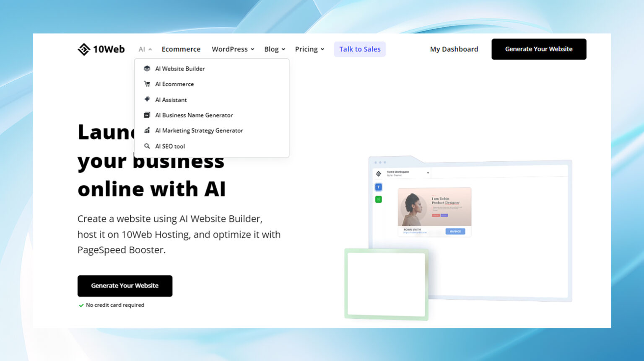Click the AI Business Name Generator icon
This screenshot has width=644, height=361.
pos(147,115)
